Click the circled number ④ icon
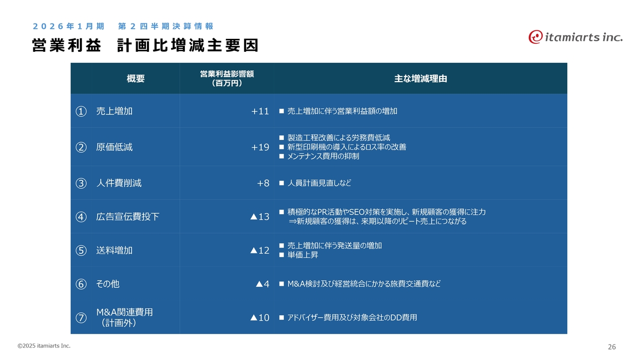This screenshot has height=364, width=638. pyautogui.click(x=81, y=217)
